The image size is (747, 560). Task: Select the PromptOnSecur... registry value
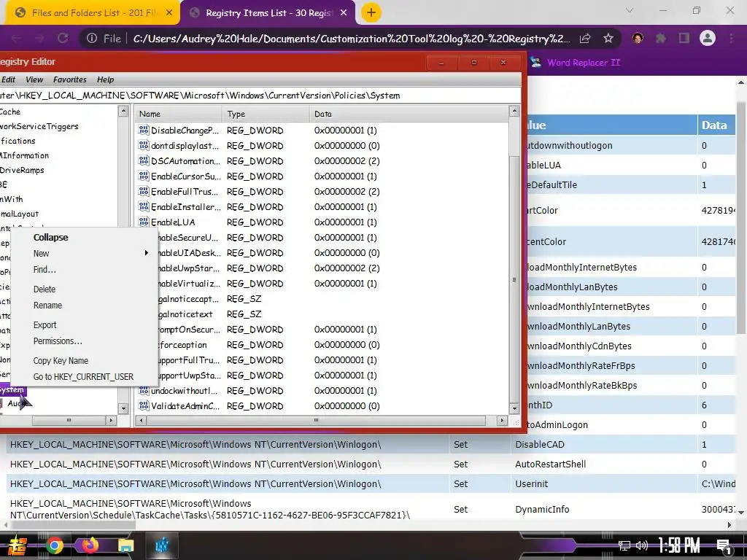click(189, 330)
